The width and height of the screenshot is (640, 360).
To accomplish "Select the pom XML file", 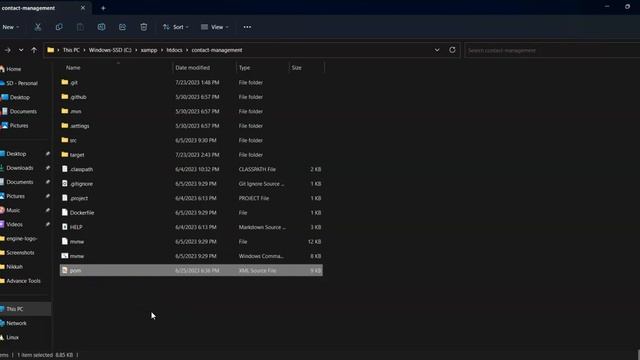I will coord(191,270).
